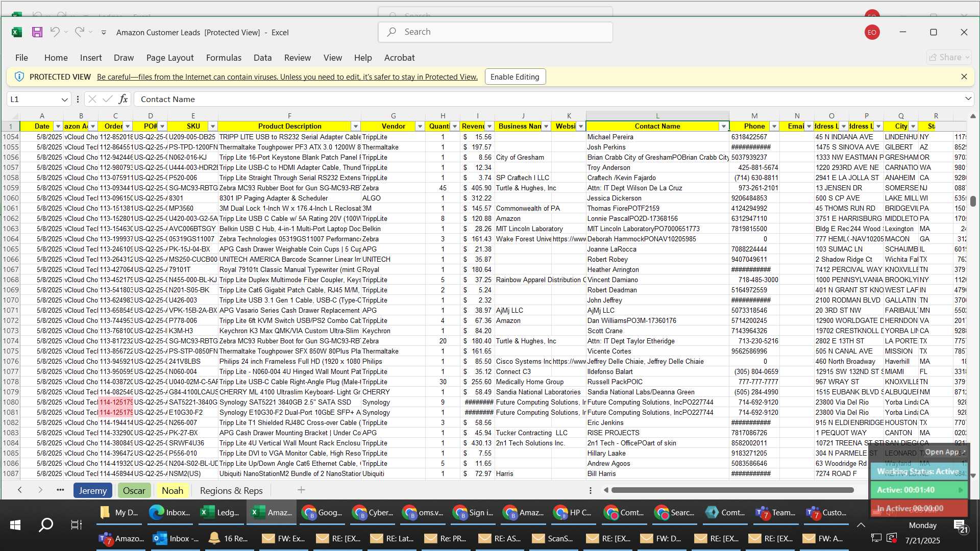Select the Jeremy sheet tab
Viewport: 980px width, 551px height.
point(92,490)
